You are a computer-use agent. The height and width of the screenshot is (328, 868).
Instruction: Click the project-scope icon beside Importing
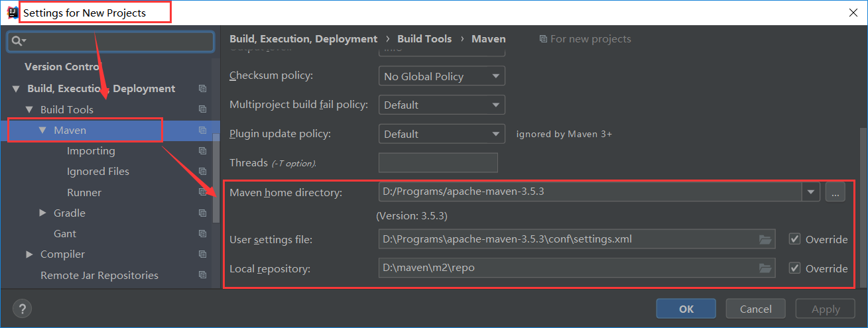coord(202,151)
